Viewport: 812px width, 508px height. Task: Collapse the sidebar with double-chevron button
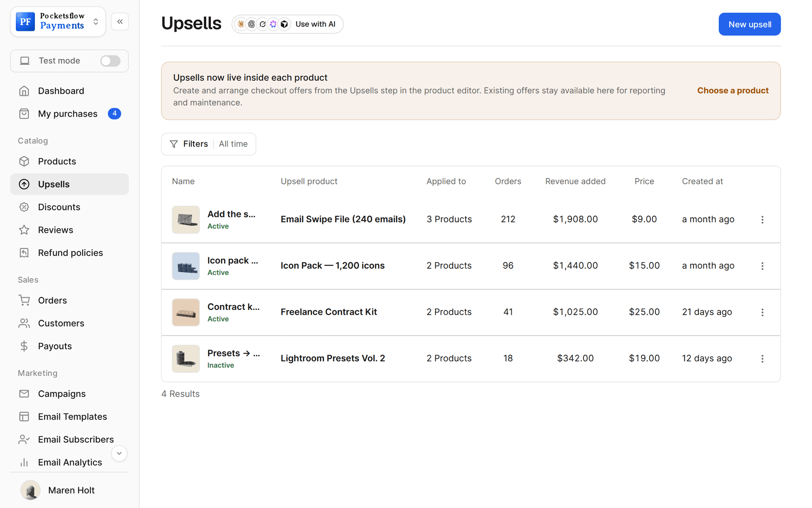pos(120,21)
